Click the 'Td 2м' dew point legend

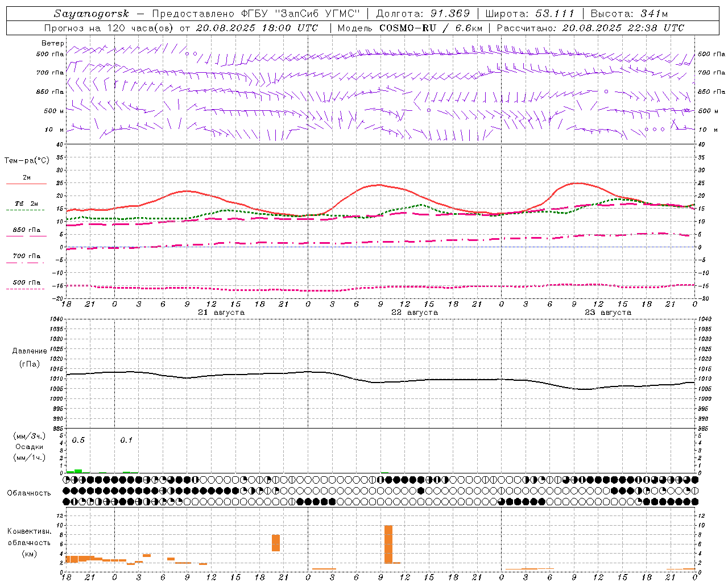tap(26, 203)
